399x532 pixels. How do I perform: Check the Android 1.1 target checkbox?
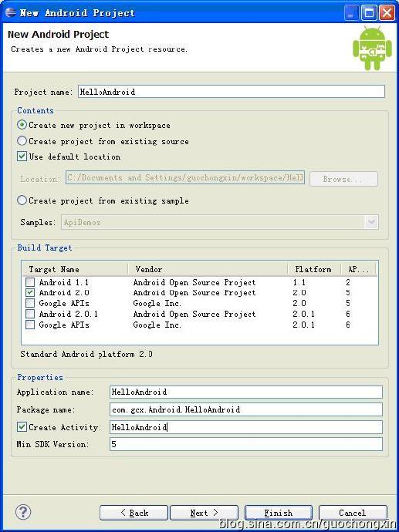(x=30, y=282)
